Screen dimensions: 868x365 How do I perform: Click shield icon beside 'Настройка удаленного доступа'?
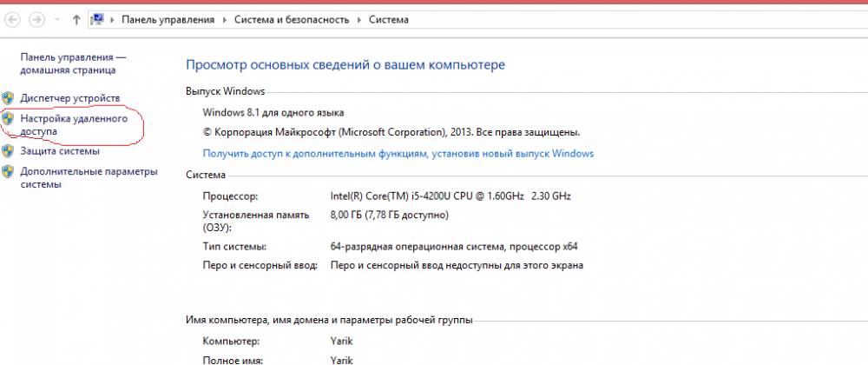(x=8, y=118)
